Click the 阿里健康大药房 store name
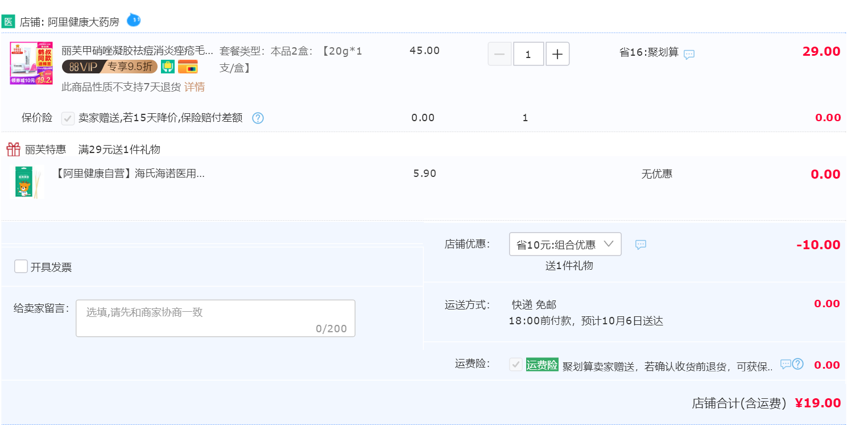 tap(83, 22)
